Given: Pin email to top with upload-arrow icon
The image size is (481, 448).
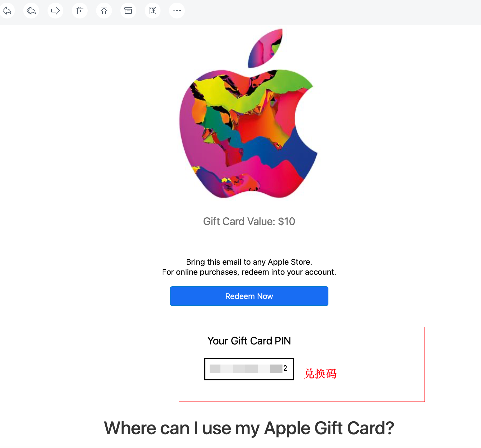Looking at the screenshot, I should click(104, 11).
